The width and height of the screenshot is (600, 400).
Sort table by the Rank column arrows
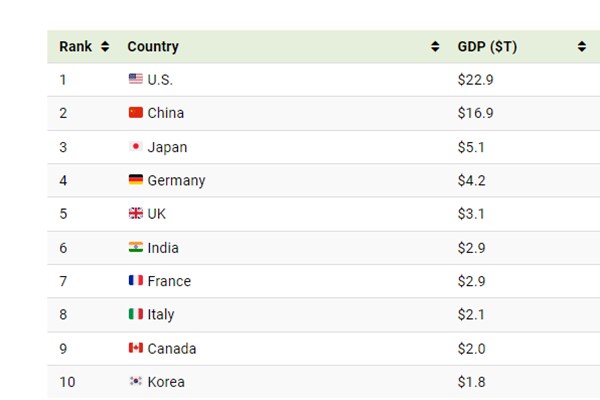(105, 47)
